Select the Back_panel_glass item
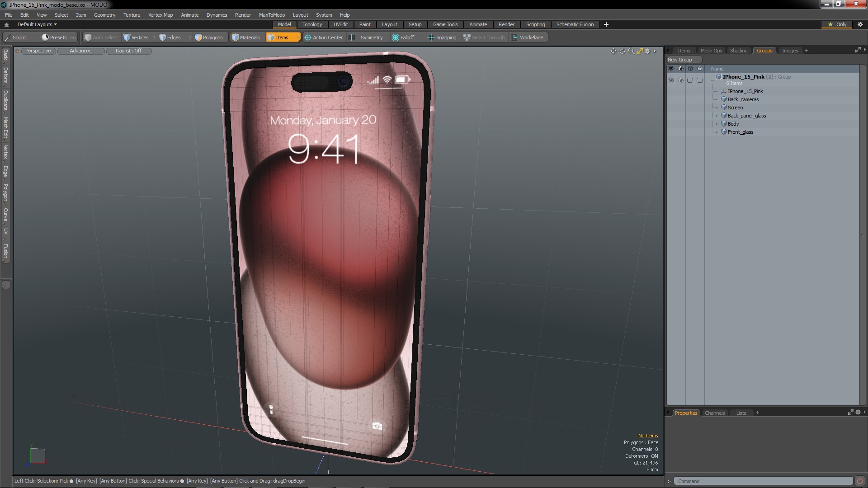868x488 pixels. (x=746, y=116)
